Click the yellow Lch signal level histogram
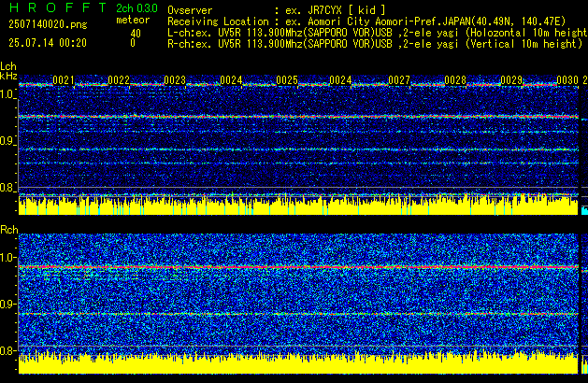The height and width of the screenshot is (383, 588). (x=298, y=206)
